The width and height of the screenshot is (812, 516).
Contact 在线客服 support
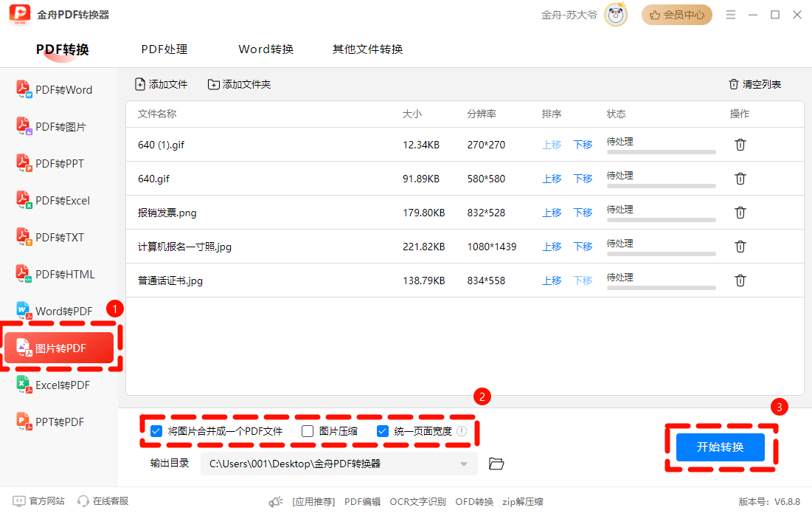pyautogui.click(x=103, y=501)
